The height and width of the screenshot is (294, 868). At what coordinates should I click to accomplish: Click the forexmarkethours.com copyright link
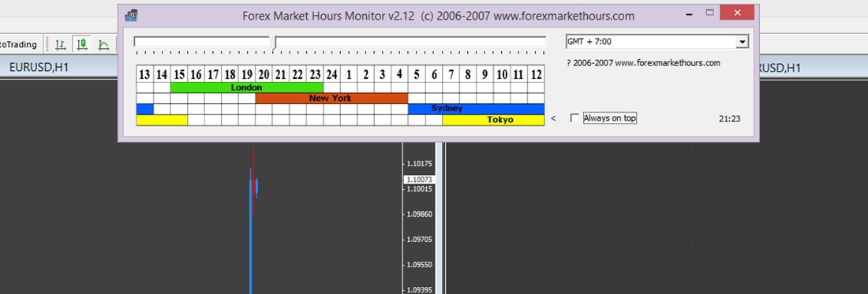pyautogui.click(x=643, y=63)
